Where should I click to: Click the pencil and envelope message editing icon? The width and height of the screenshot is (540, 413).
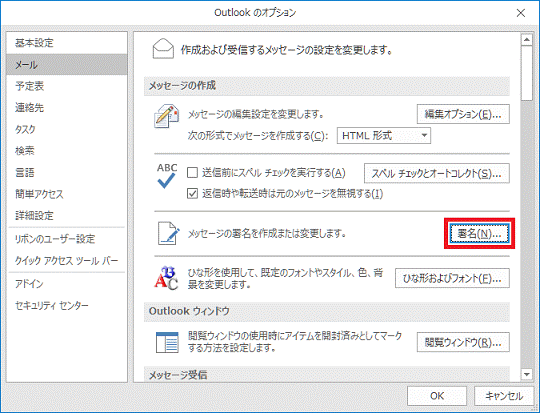point(166,116)
